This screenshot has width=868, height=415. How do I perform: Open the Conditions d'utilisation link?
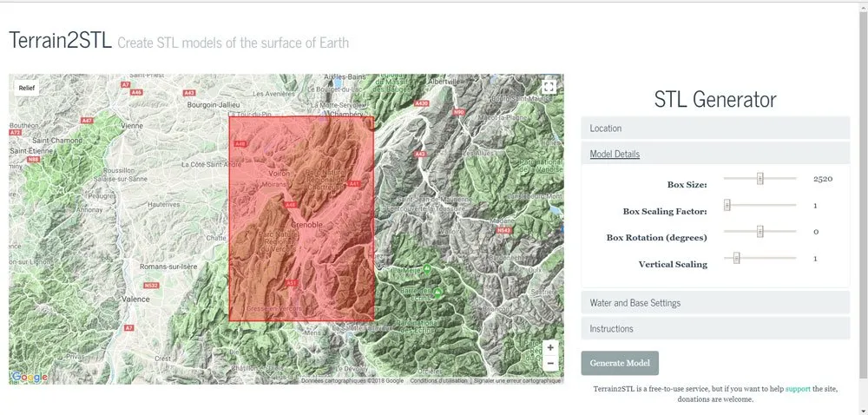[439, 380]
